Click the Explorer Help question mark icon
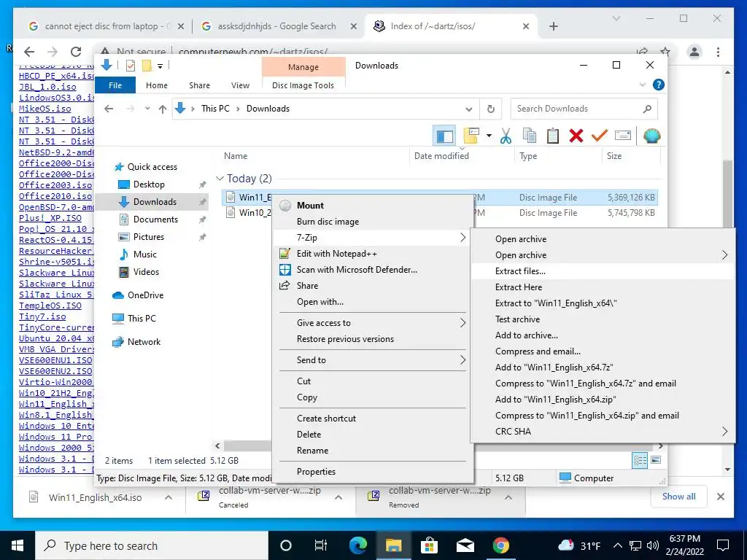 (659, 85)
